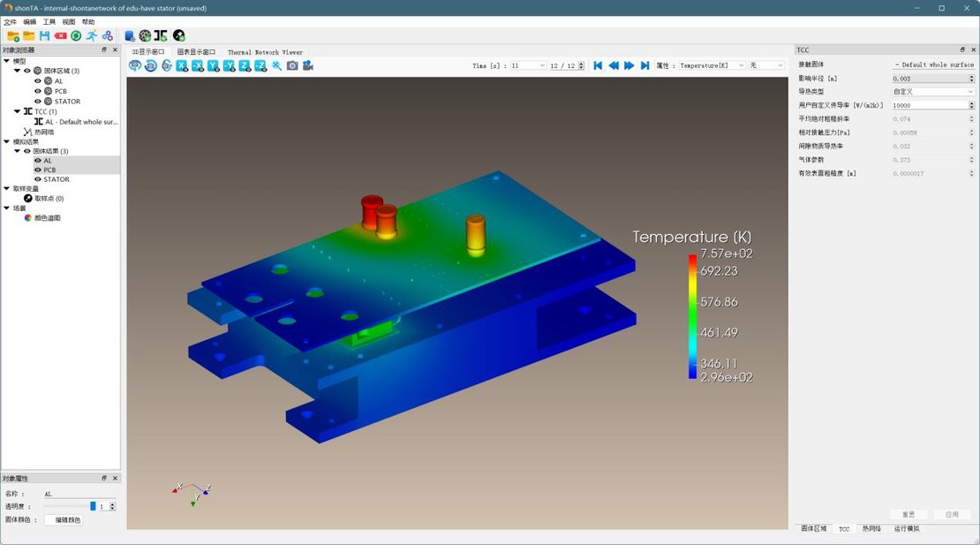Image resolution: width=980 pixels, height=545 pixels.
Task: Toggle visibility of 固体区域 group
Action: [x=27, y=71]
